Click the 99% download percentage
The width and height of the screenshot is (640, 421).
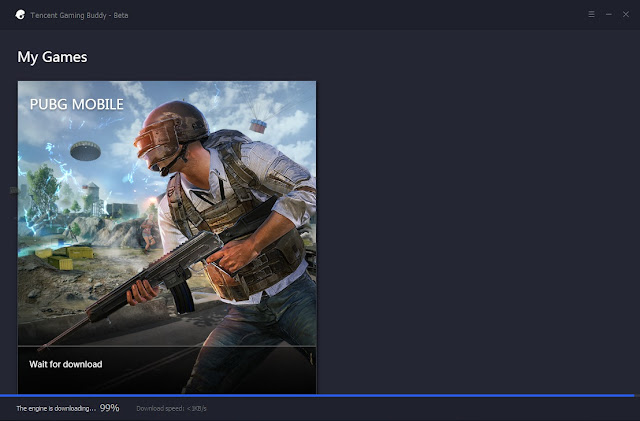tap(109, 408)
